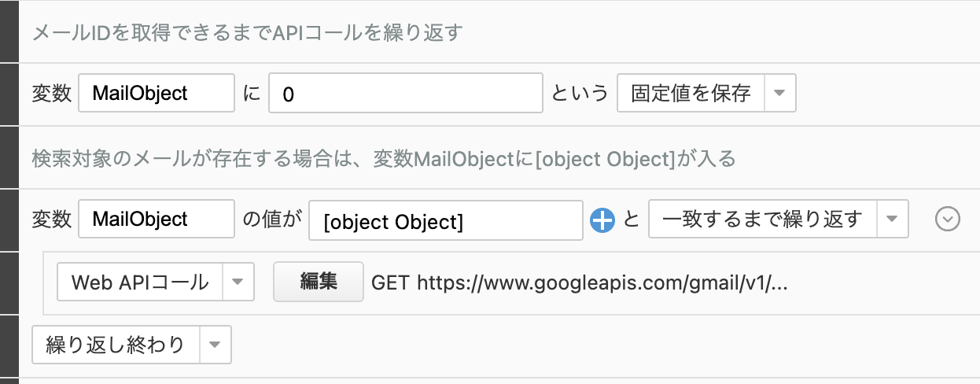This screenshot has width=980, height=384.
Task: Click the dark handle left of the 検索対象のメール comment
Action: point(9,157)
